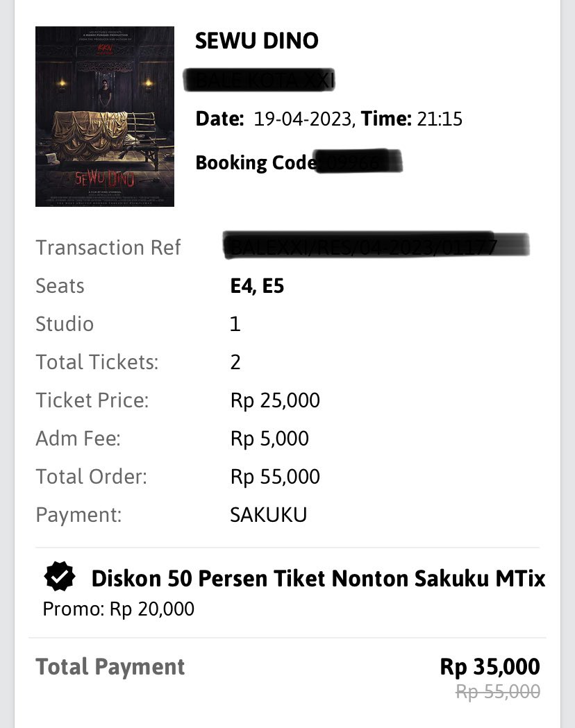Click the Diskon 50 Persen promo title
This screenshot has height=728, width=575.
(x=318, y=579)
